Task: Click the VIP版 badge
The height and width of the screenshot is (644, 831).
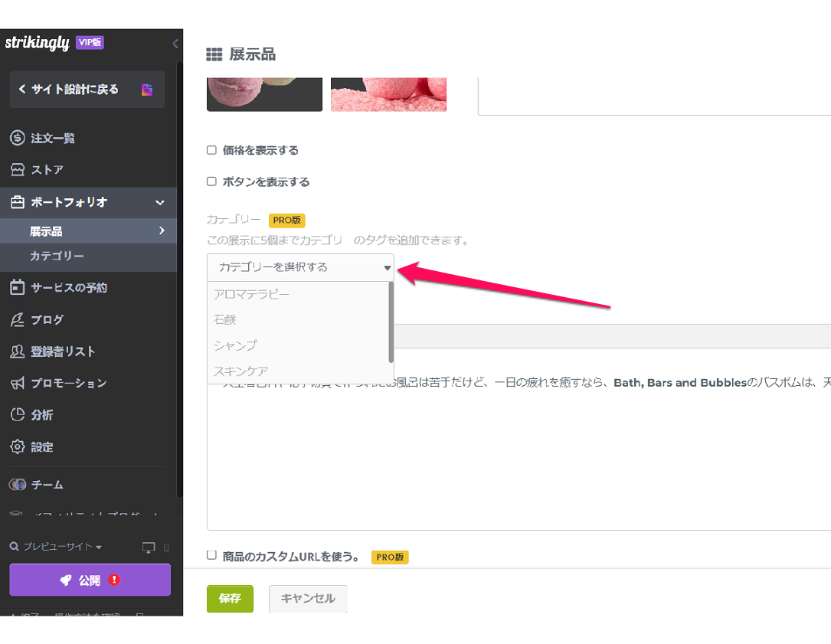Action: tap(90, 42)
